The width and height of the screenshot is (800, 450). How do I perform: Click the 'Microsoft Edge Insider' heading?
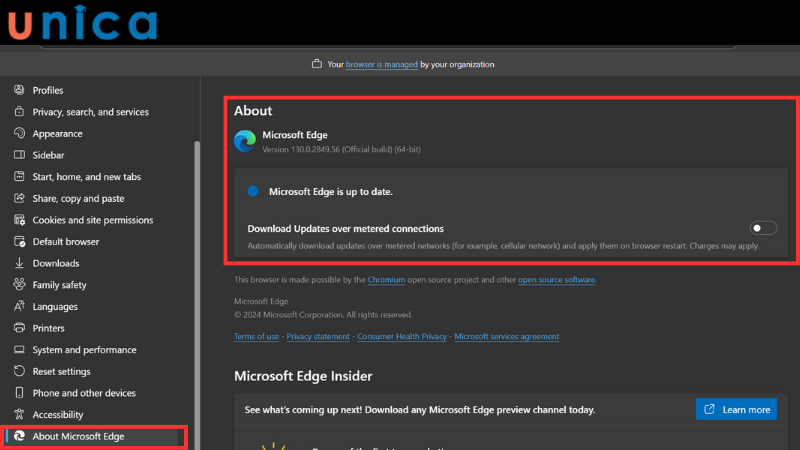click(x=303, y=376)
